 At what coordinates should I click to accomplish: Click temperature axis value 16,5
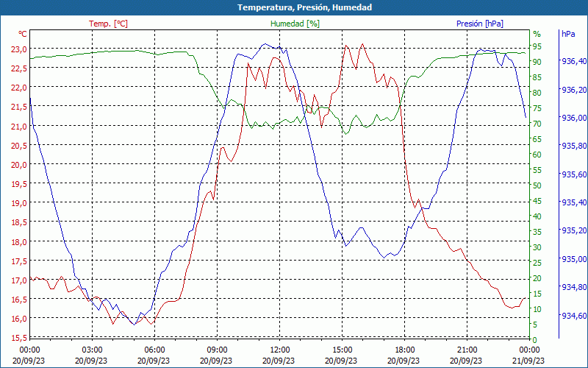(x=18, y=300)
